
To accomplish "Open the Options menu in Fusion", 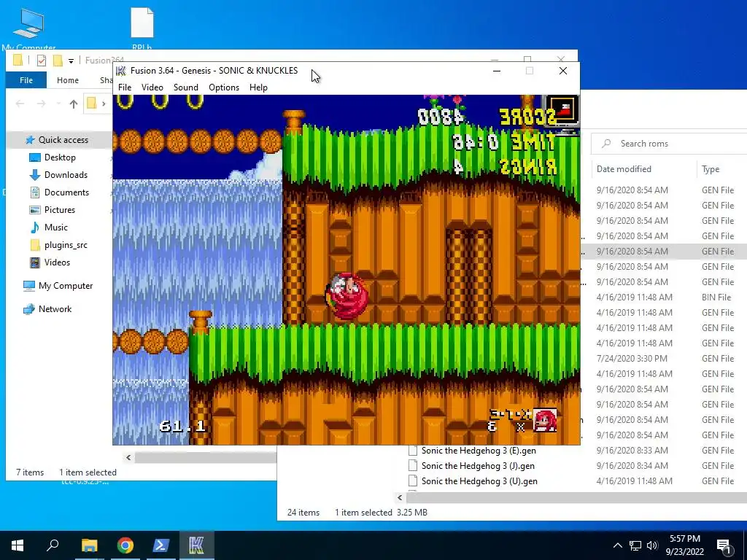I will 224,87.
